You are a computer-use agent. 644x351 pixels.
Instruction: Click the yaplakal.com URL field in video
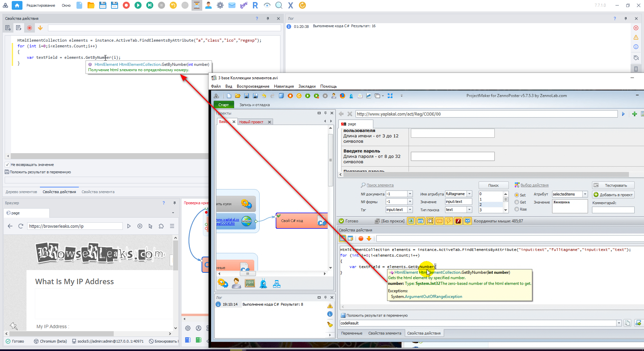(x=486, y=114)
